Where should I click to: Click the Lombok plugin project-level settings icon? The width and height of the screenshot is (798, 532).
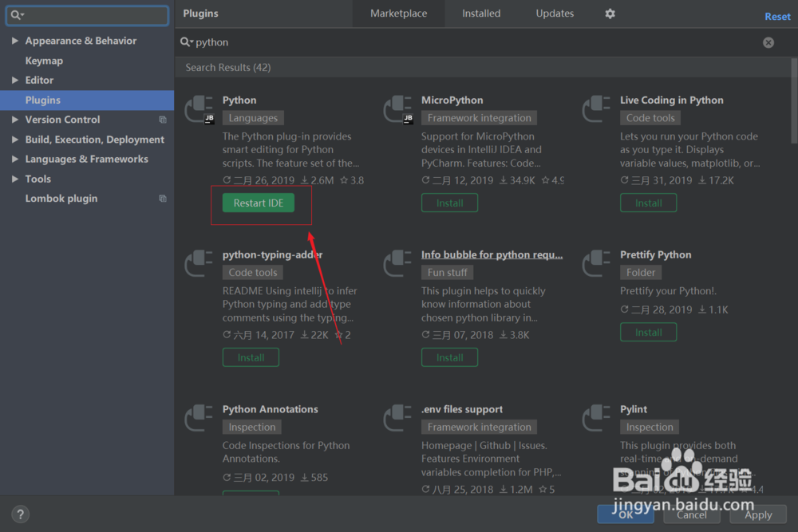pyautogui.click(x=163, y=199)
